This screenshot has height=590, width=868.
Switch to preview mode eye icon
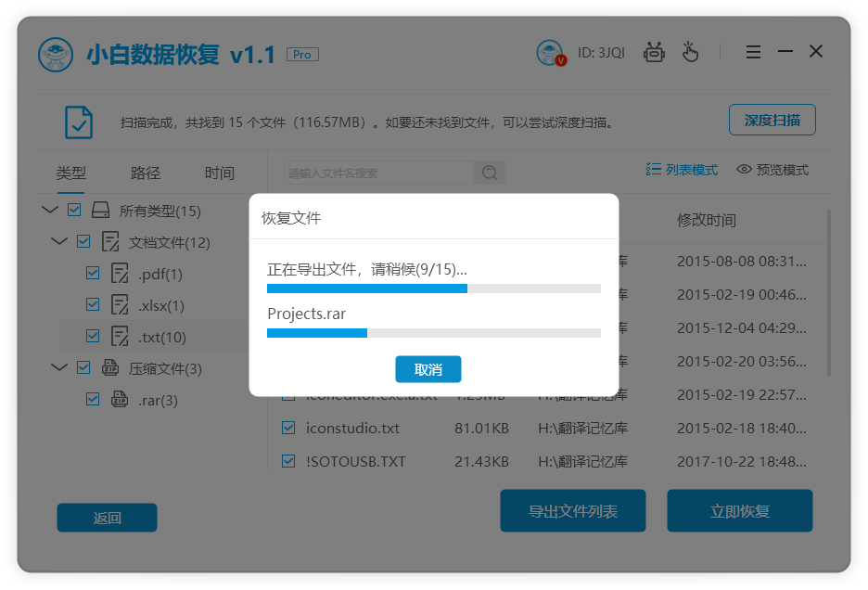click(744, 170)
